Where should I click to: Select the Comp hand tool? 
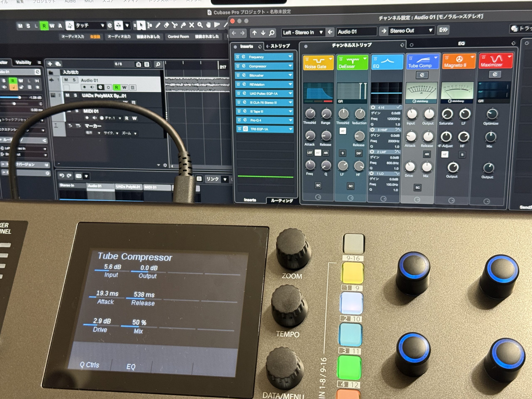click(208, 25)
